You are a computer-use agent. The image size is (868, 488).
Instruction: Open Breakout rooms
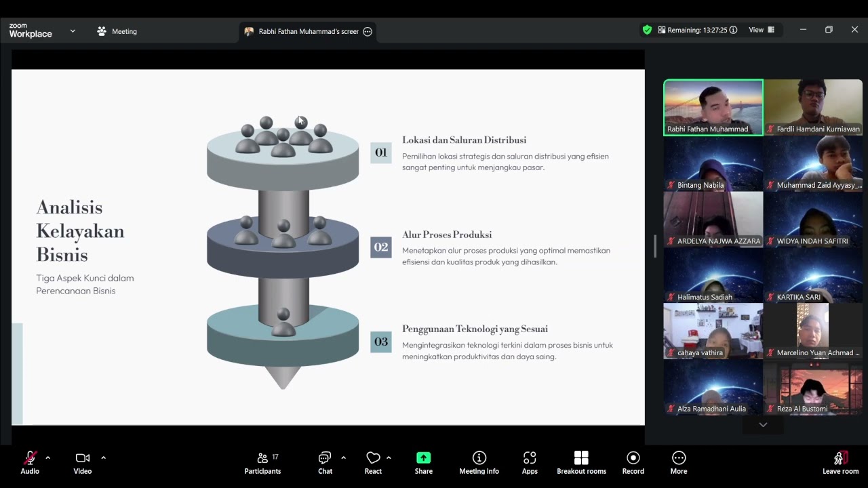(581, 463)
